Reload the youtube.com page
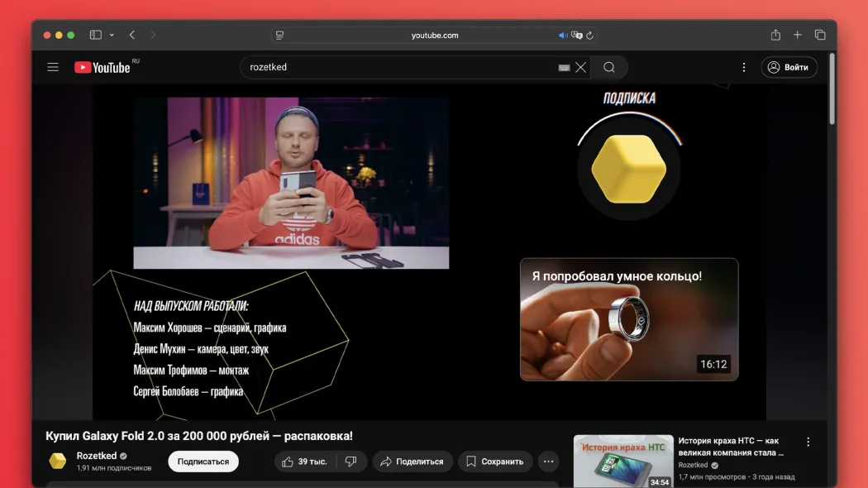Image resolution: width=868 pixels, height=488 pixels. (590, 36)
